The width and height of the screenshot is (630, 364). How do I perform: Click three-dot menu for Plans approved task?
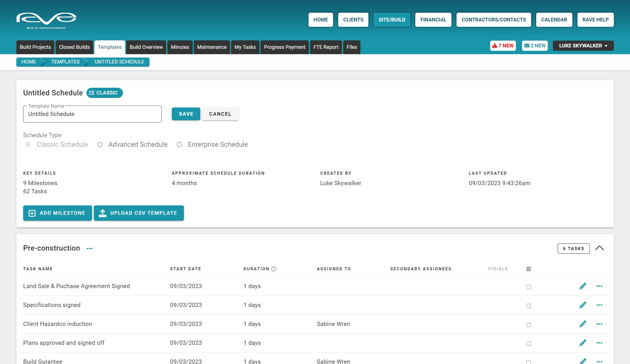point(599,343)
